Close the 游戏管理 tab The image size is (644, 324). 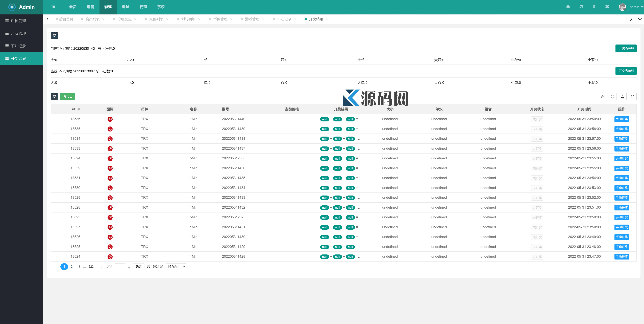pos(263,19)
